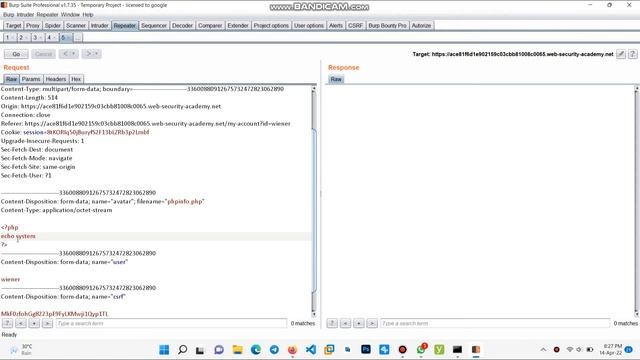Open taskbar Search
Viewport: 640px width, 360px height.
182,349
